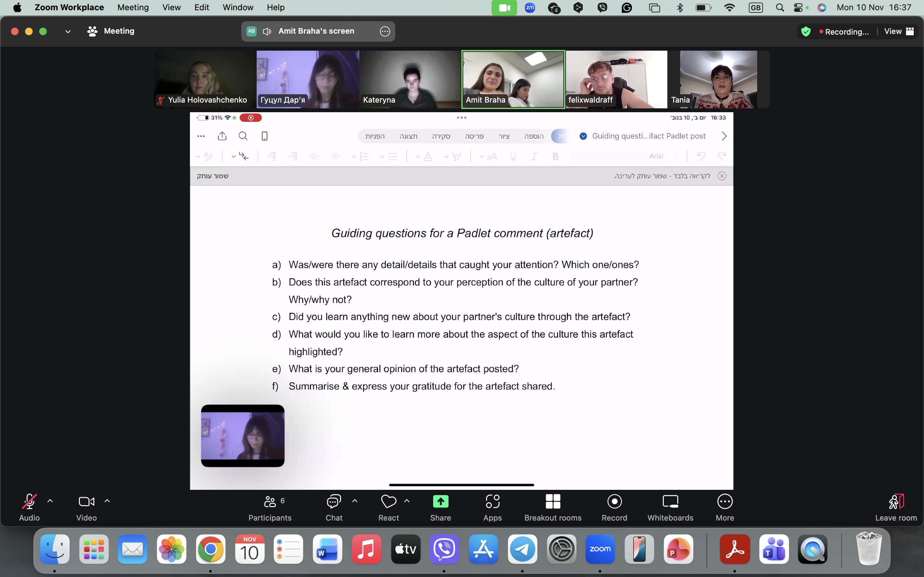Open the Participants panel
This screenshot has width=924, height=577.
tap(270, 507)
